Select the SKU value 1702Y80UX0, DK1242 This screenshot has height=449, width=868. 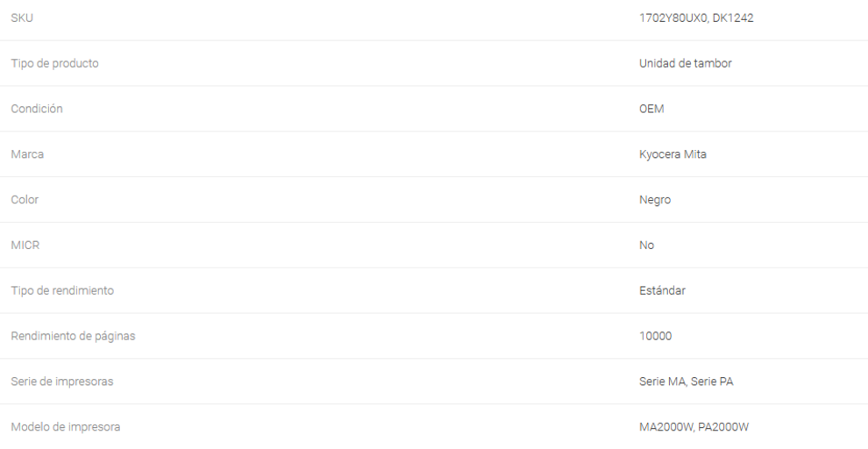coord(696,18)
